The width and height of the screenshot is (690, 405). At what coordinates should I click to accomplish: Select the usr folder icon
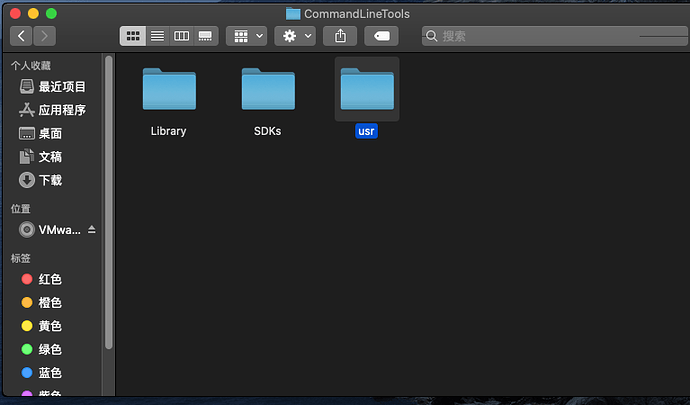pos(367,88)
